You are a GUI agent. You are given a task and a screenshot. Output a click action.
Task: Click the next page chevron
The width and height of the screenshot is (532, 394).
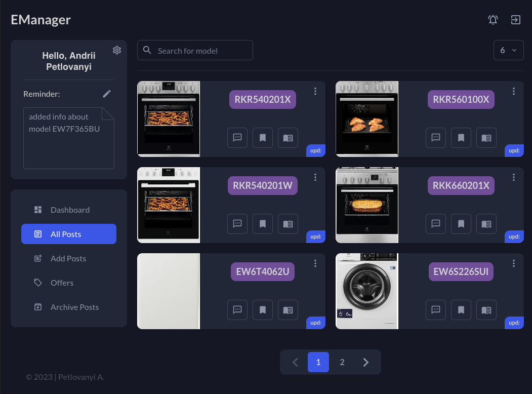coord(366,362)
